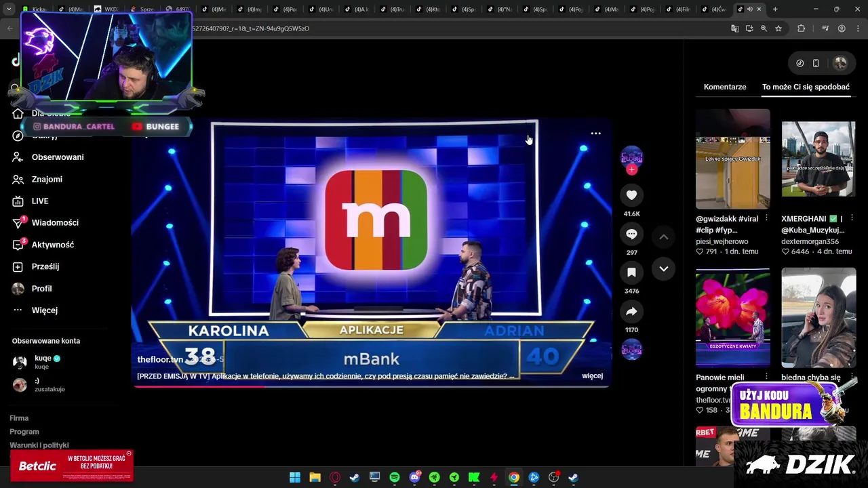
Task: Open options menu for XMERGHANI card
Action: coord(852,218)
